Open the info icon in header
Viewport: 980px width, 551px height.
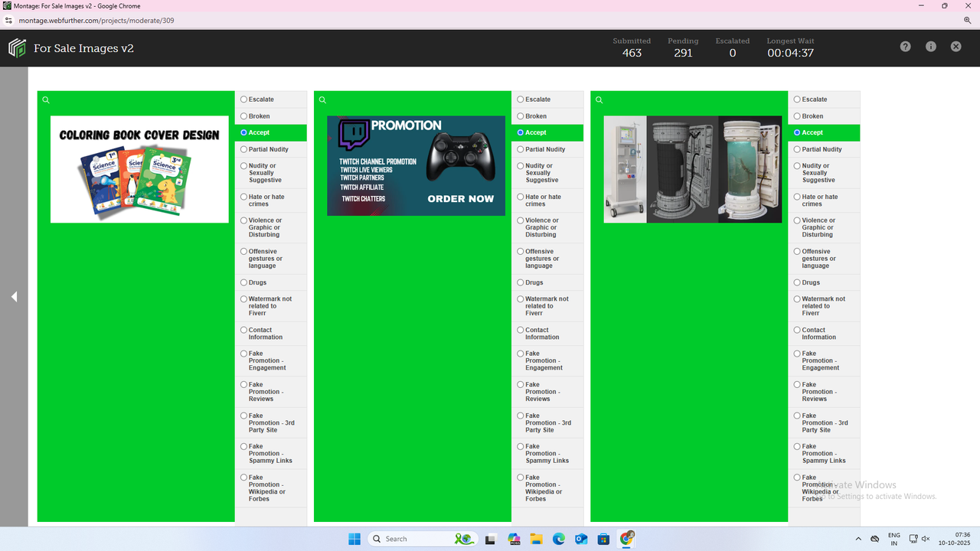coord(930,47)
